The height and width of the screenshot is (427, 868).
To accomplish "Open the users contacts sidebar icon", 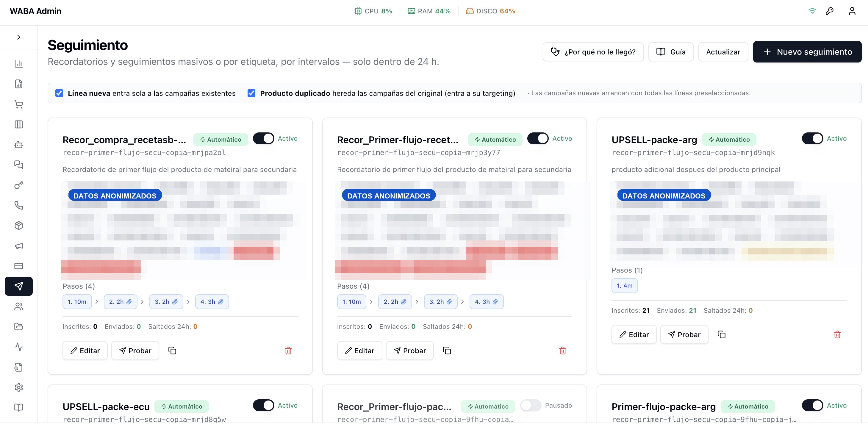I will [x=18, y=306].
